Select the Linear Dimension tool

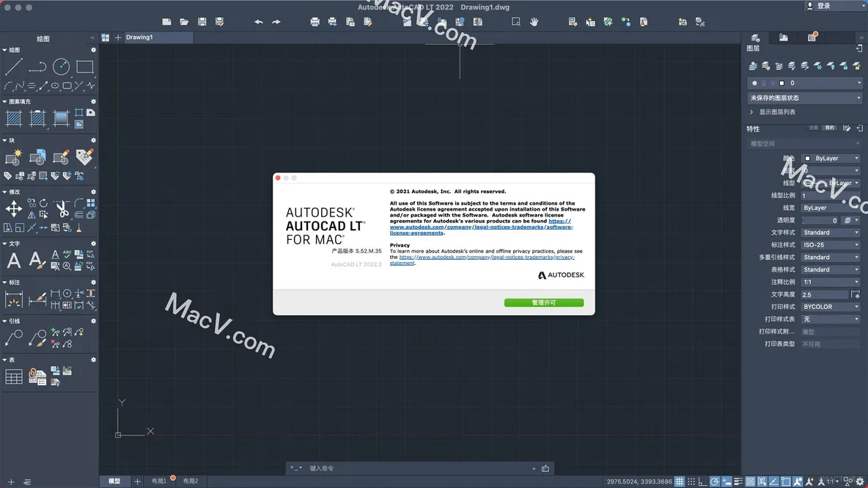13,299
